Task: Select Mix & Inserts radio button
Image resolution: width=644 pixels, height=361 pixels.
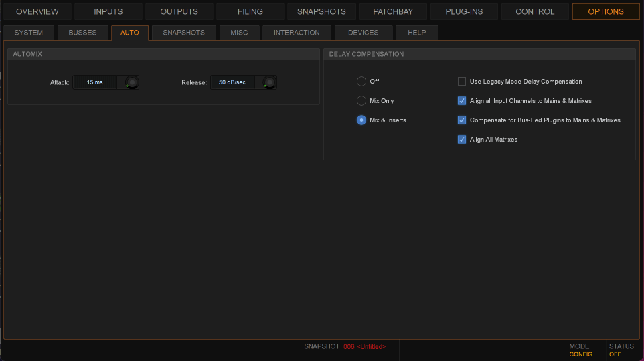Action: 361,120
